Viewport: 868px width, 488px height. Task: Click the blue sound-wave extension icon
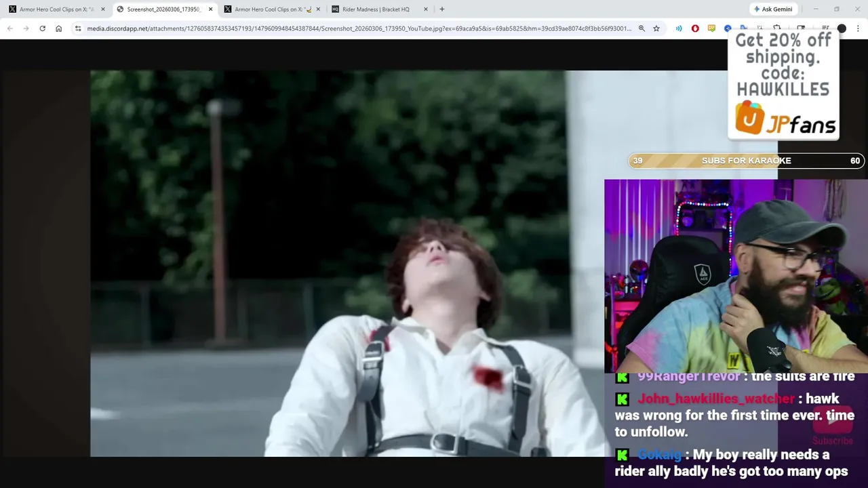tap(679, 28)
